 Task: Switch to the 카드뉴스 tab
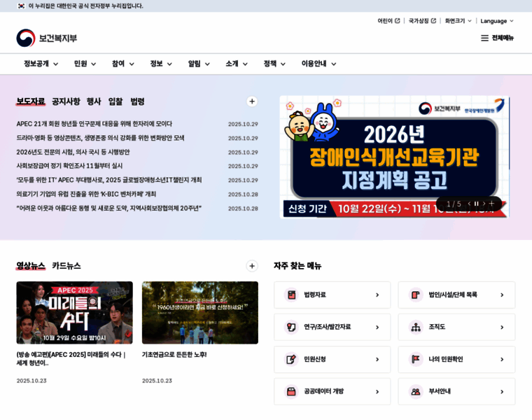click(x=66, y=266)
